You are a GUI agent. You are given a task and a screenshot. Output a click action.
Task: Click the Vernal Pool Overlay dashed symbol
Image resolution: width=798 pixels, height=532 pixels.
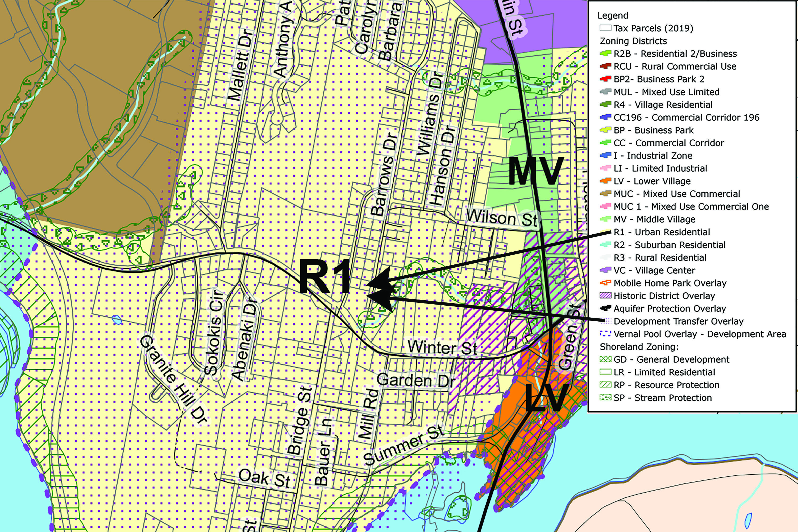(x=605, y=334)
